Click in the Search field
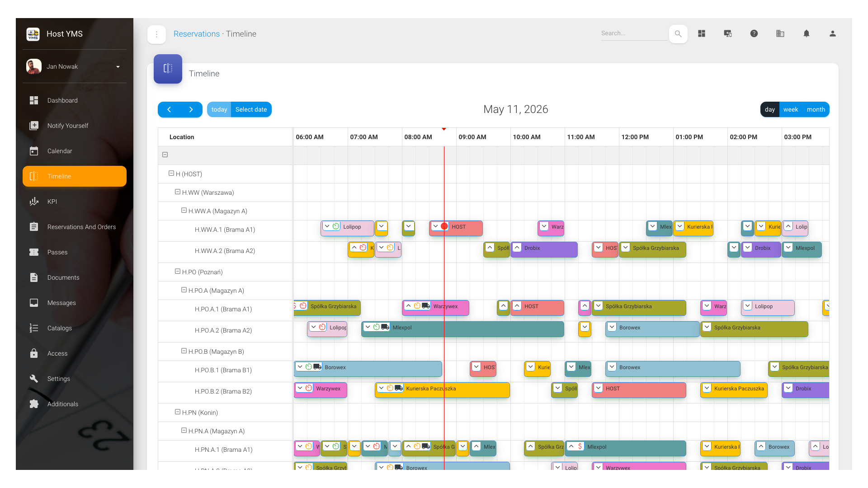 (634, 33)
